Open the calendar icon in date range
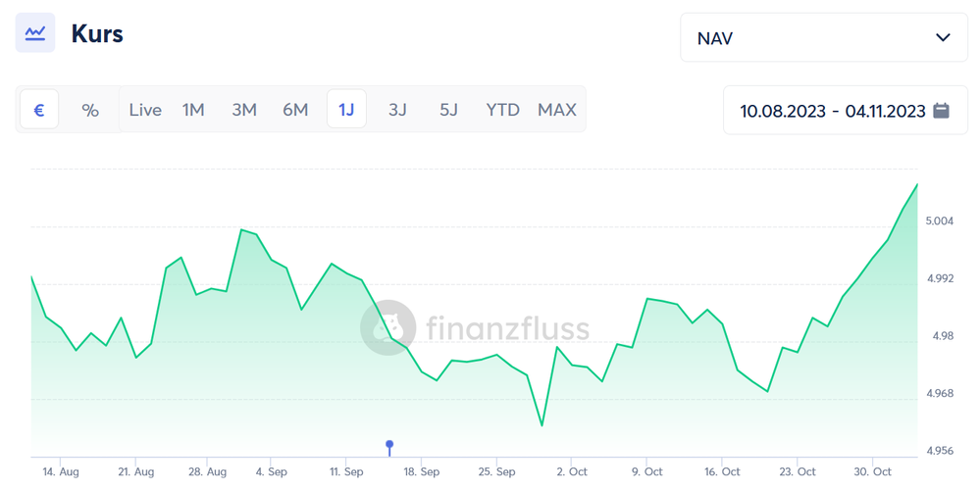 tap(941, 111)
